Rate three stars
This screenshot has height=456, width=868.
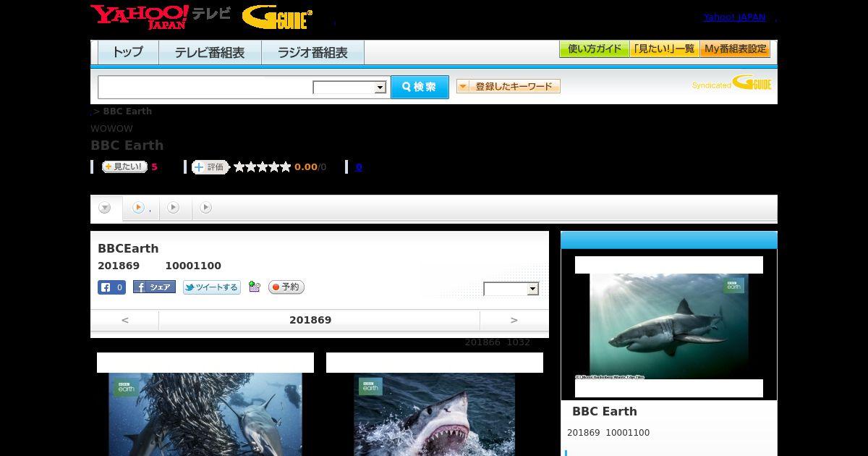(263, 167)
